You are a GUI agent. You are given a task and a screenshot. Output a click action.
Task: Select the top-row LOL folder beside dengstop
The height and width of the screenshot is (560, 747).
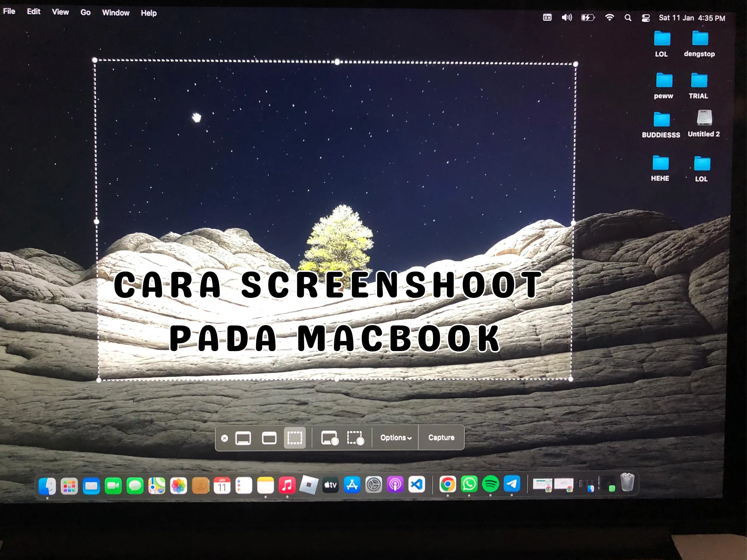662,44
